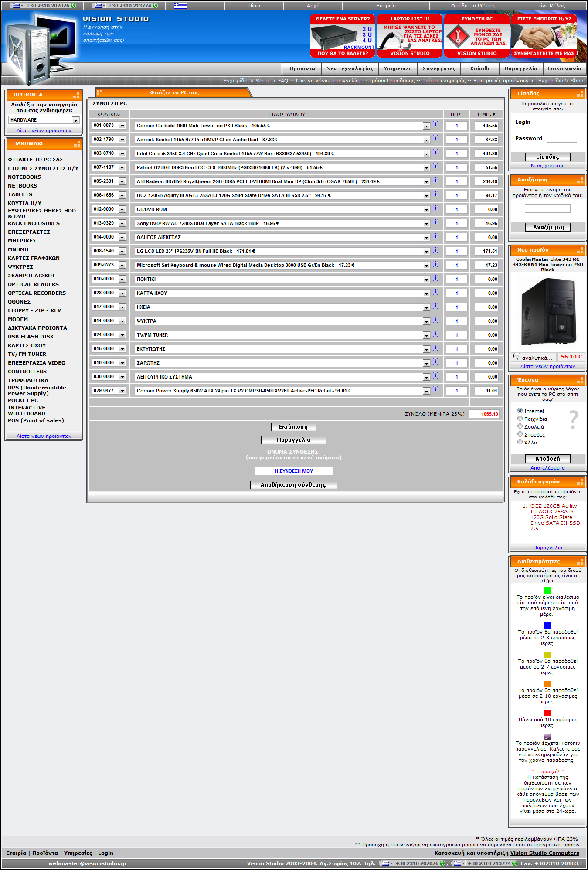Open the Νέα τεχνολογίας menu

pyautogui.click(x=350, y=68)
